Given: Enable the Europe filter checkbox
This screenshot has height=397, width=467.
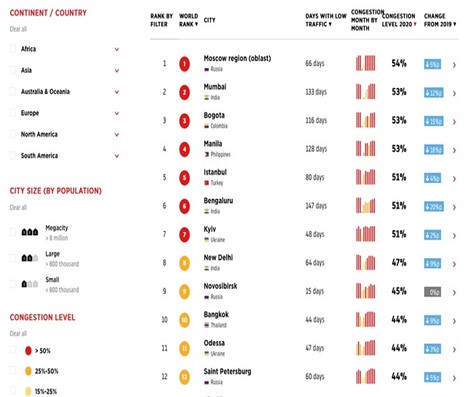Looking at the screenshot, I should [x=13, y=113].
